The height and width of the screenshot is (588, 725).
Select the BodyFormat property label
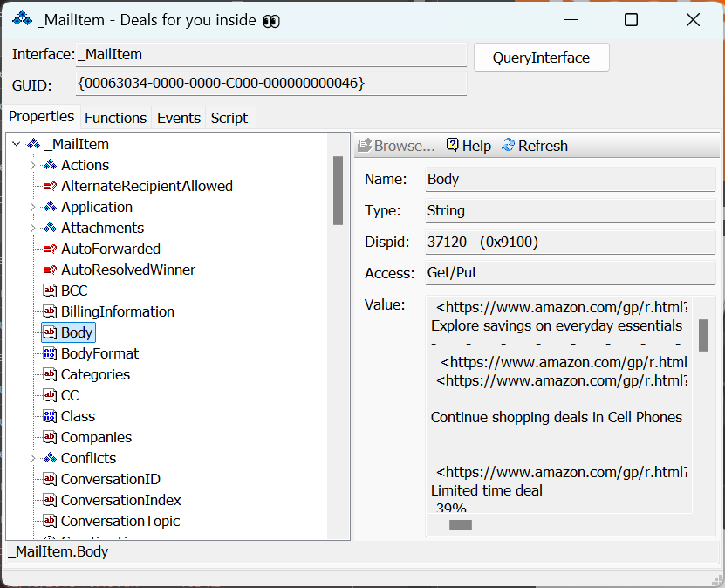pos(99,353)
